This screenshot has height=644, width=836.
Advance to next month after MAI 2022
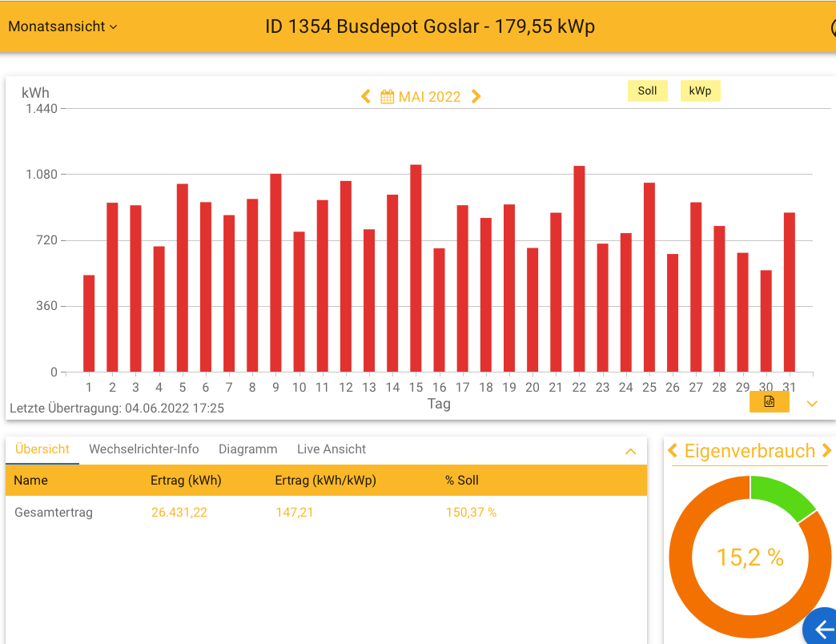(x=476, y=97)
